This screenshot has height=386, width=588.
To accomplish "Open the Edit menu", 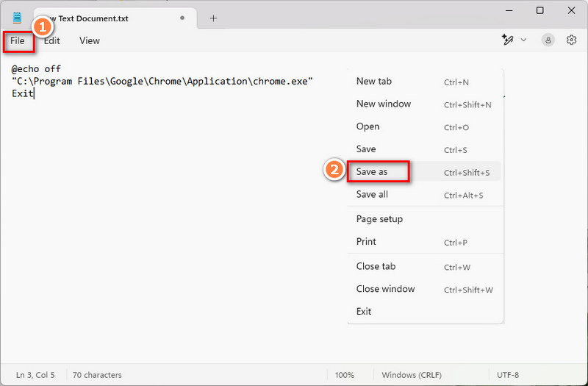I will (x=52, y=40).
